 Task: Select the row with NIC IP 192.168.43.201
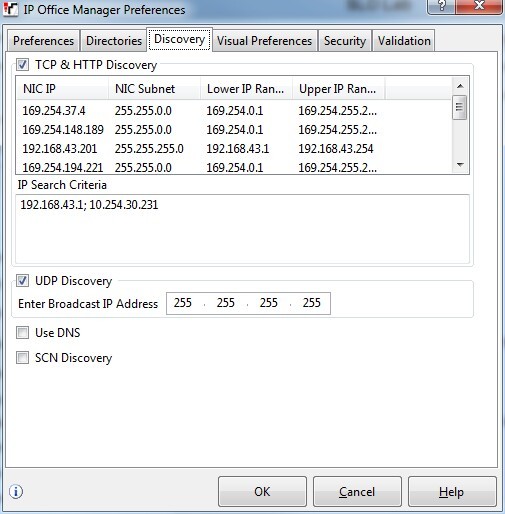[234, 148]
